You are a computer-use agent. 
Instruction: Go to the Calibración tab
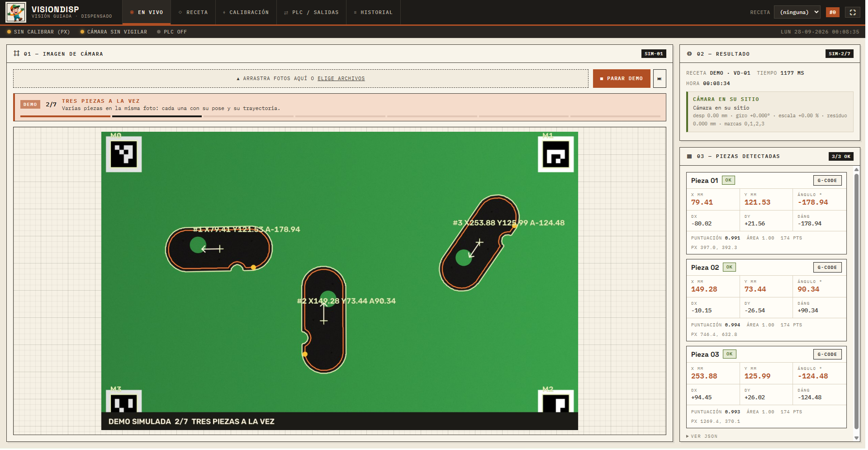point(246,12)
